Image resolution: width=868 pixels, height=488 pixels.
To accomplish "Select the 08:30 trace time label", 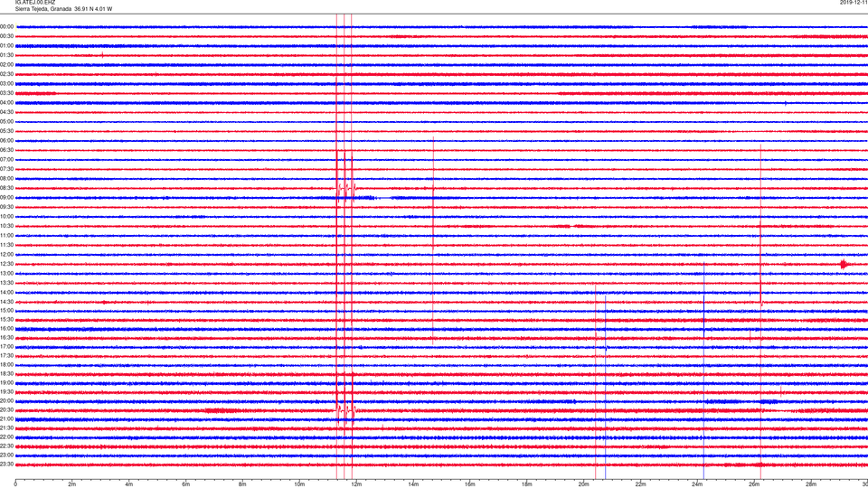I will pos(6,188).
